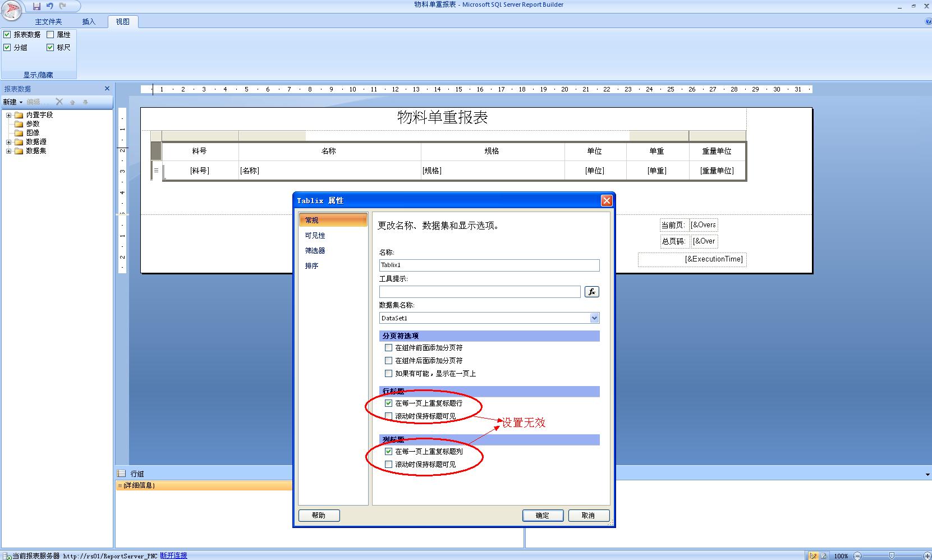Zoom out with the minus zoom control
Screen dimensions: 932x560
coord(857,556)
